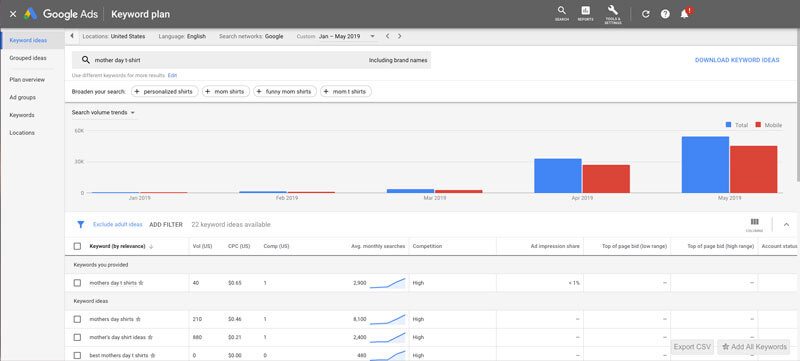Add 'funny mom shirts' to broaden search
800x361 pixels.
click(x=285, y=92)
